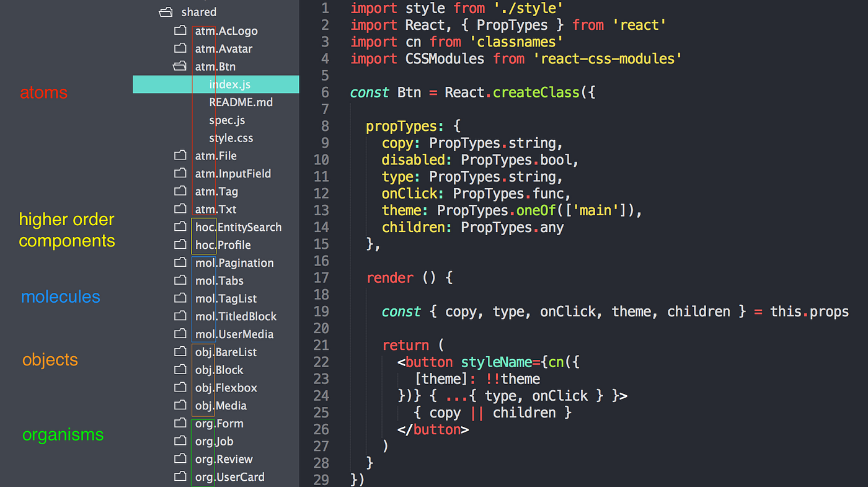The height and width of the screenshot is (487, 868).
Task: Click the open folder icon beside atm.Btn
Action: coord(180,66)
